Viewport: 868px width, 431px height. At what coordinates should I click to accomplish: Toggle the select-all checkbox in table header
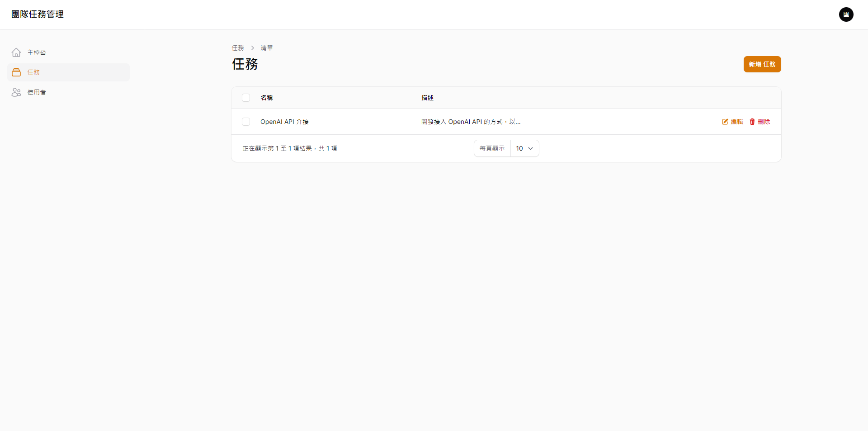click(246, 98)
